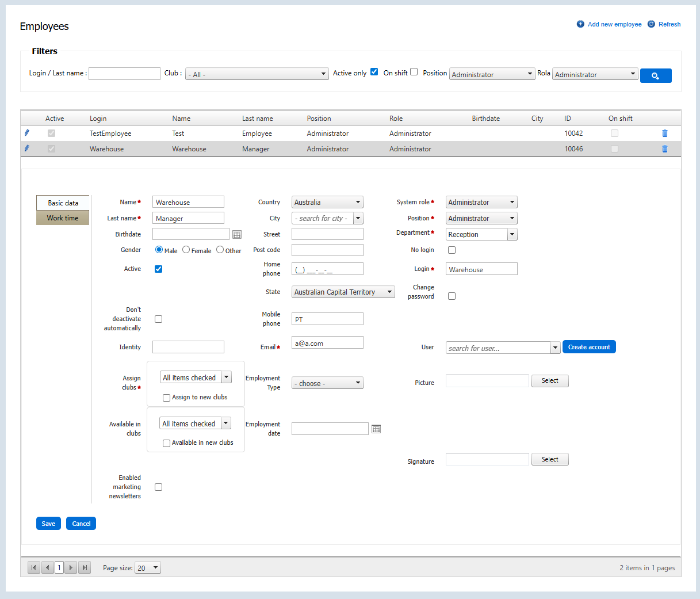Click the Add new employee link
The height and width of the screenshot is (599, 700).
[x=614, y=24]
